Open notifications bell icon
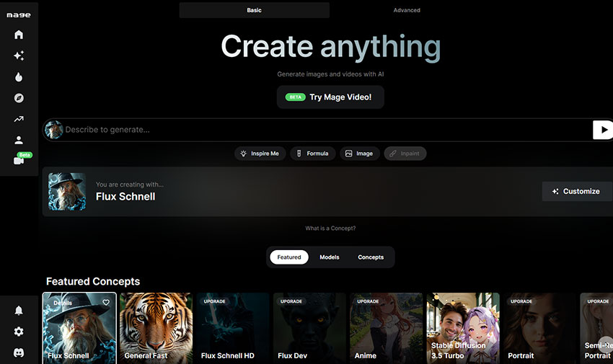 coord(18,311)
